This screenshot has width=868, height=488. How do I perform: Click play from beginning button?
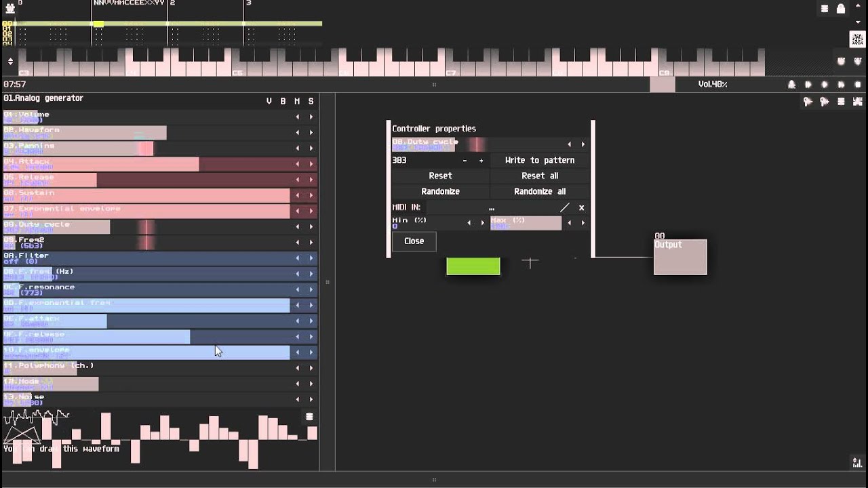pyautogui.click(x=808, y=85)
